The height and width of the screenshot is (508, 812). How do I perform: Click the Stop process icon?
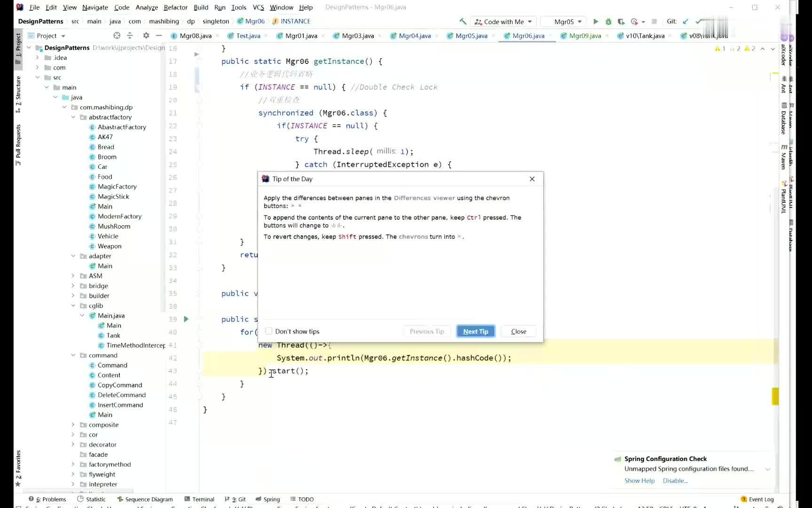654,22
